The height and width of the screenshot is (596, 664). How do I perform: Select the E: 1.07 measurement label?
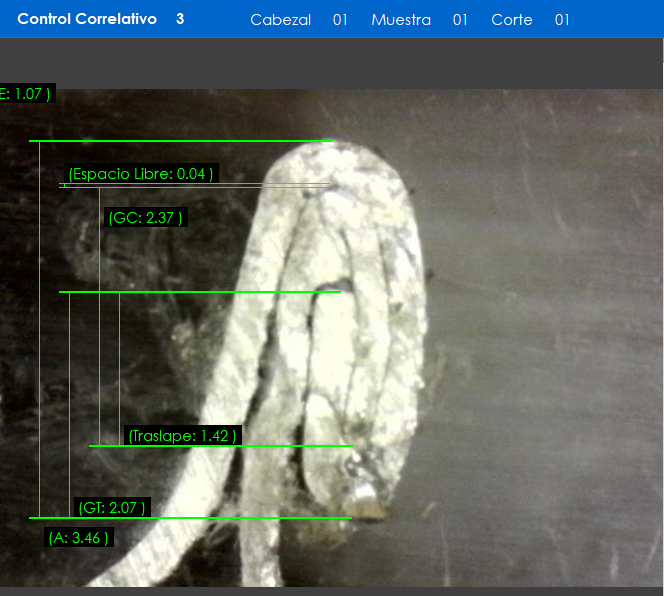(25, 94)
